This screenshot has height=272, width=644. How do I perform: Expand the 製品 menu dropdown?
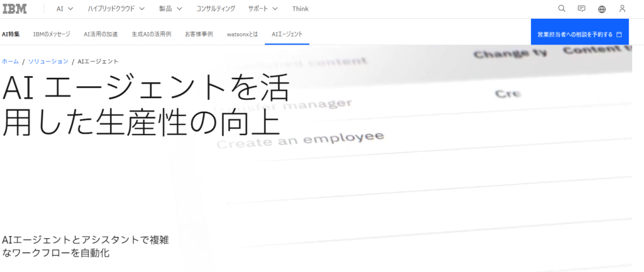(170, 9)
